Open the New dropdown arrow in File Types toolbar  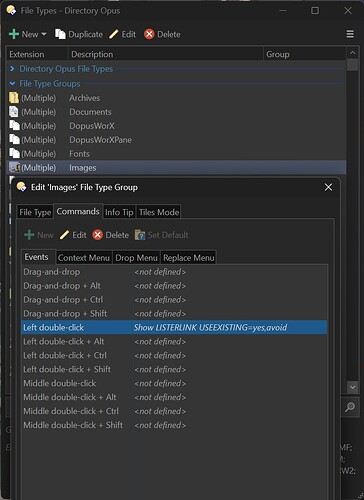tap(44, 34)
